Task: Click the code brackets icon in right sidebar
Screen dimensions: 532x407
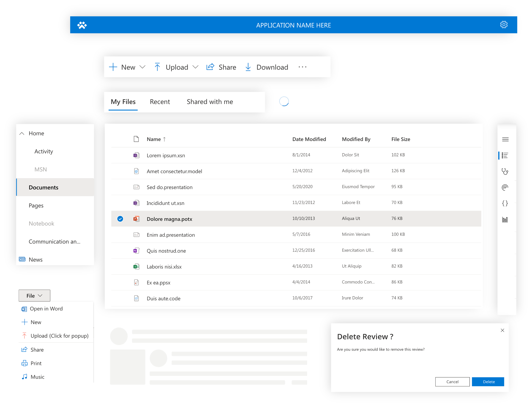Action: [505, 203]
